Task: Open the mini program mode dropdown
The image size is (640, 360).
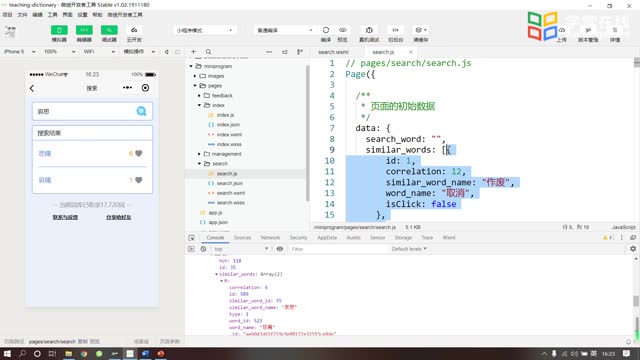Action: pos(205,30)
